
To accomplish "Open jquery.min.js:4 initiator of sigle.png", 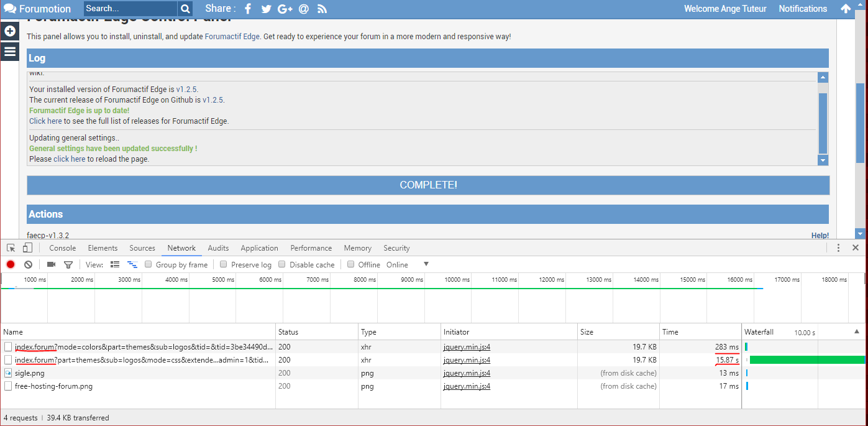I will [x=467, y=373].
